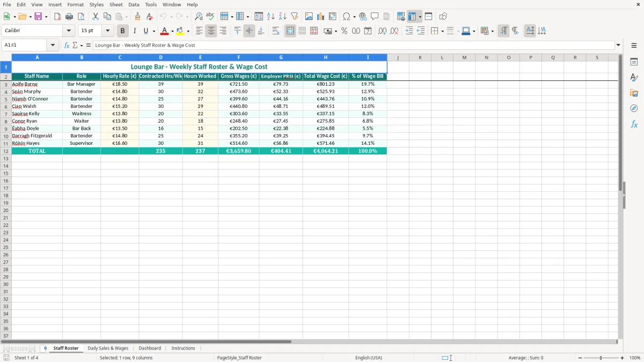Open Sidebar Properties icon
Screen dimensions: 644x362
634,62
